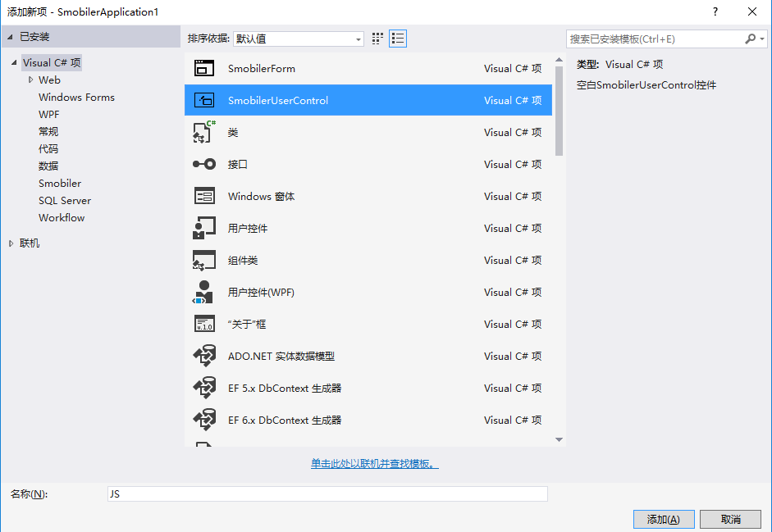Click the EF 5.x DbContext 生成器 icon
This screenshot has width=772, height=532.
pyautogui.click(x=204, y=388)
